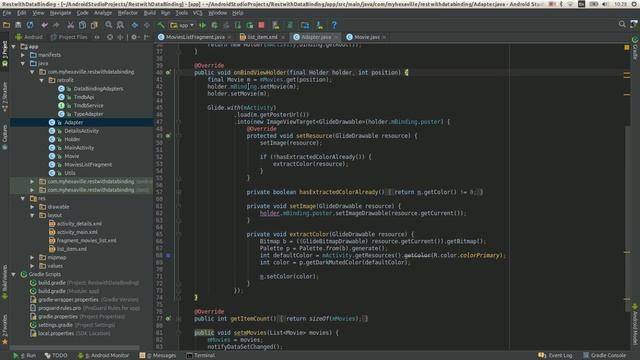Click the navigate Back arrow icon
Screen dimensions: 640x360
[135, 25]
